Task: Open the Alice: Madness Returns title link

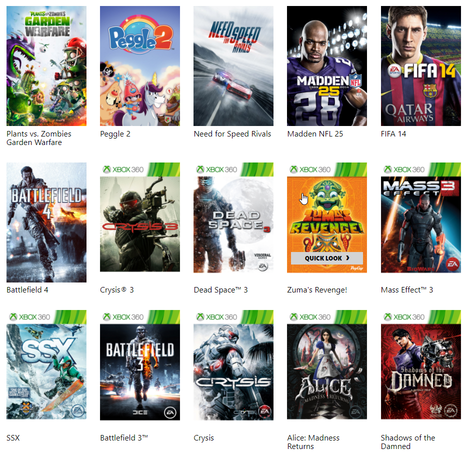Action: click(313, 442)
